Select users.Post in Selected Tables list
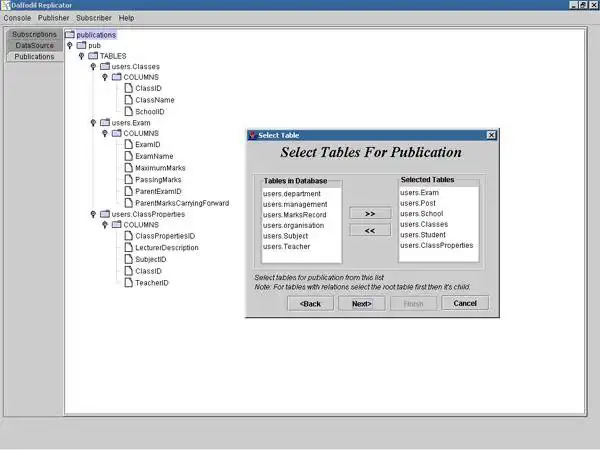The width and height of the screenshot is (600, 450). 439,203
